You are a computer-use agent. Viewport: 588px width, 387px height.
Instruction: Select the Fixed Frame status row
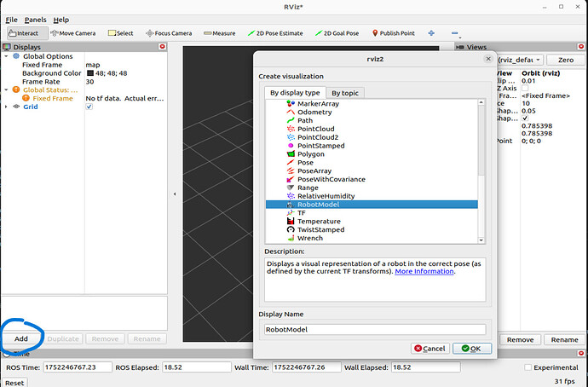point(84,98)
